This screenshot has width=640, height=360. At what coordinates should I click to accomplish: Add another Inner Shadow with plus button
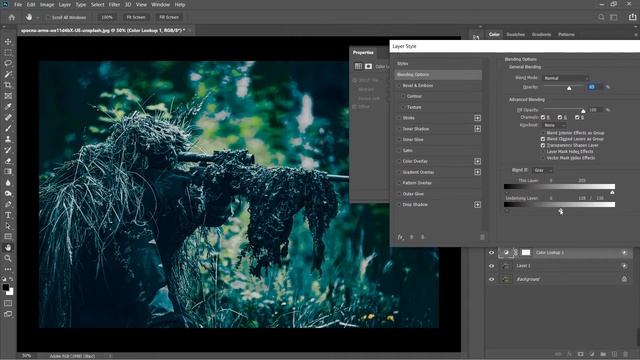pyautogui.click(x=477, y=129)
